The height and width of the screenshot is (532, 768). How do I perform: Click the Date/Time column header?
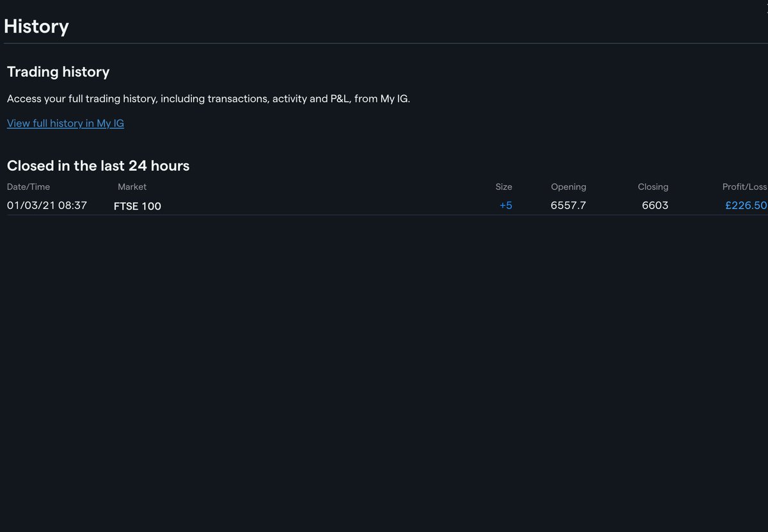[x=28, y=187]
